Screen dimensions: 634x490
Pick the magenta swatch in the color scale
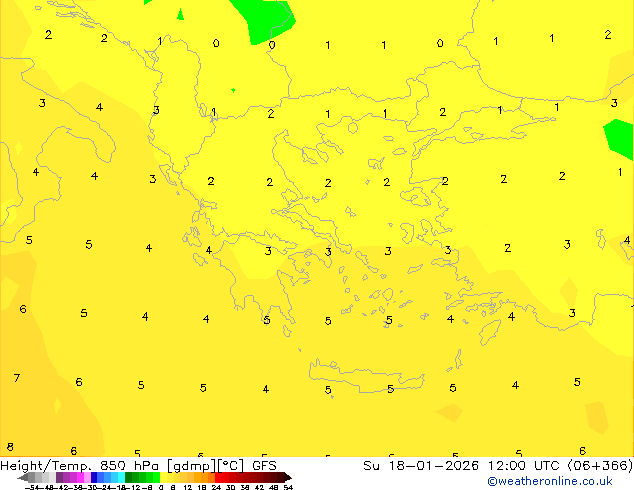click(80, 477)
